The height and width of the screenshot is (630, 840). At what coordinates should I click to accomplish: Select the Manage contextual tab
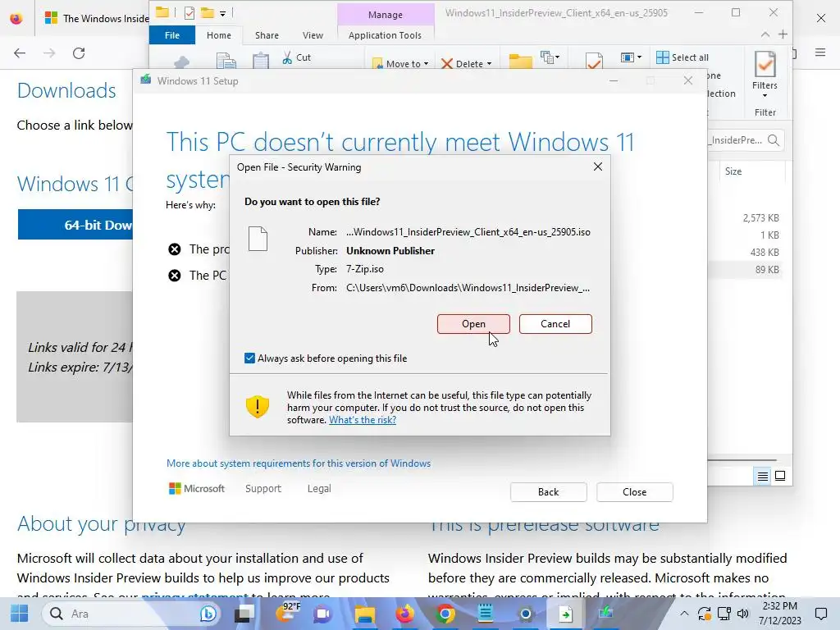[386, 15]
